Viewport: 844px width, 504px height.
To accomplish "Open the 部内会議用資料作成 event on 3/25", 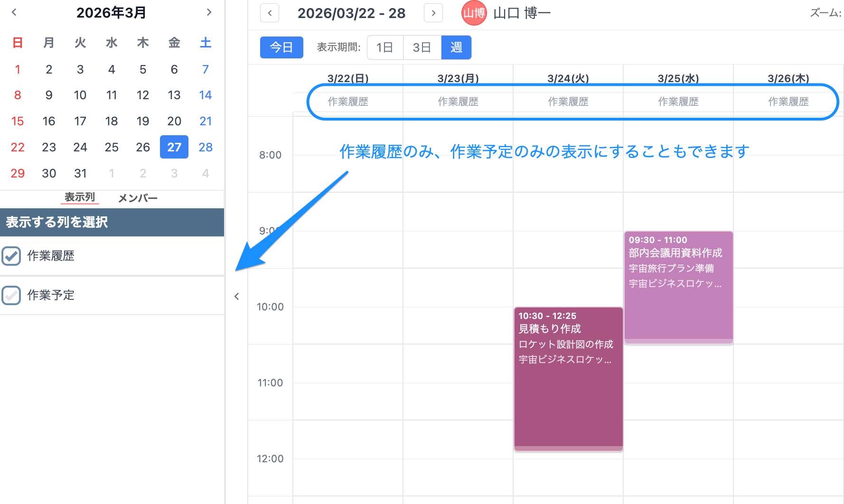I will [x=678, y=285].
